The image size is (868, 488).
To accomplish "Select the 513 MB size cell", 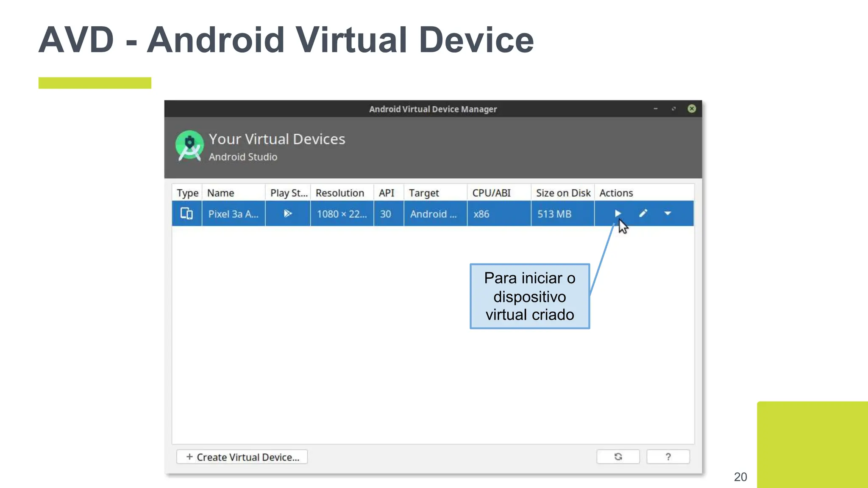I will click(563, 213).
